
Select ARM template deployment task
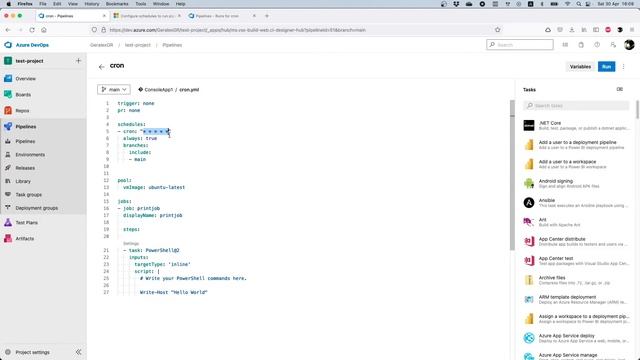tap(576, 299)
